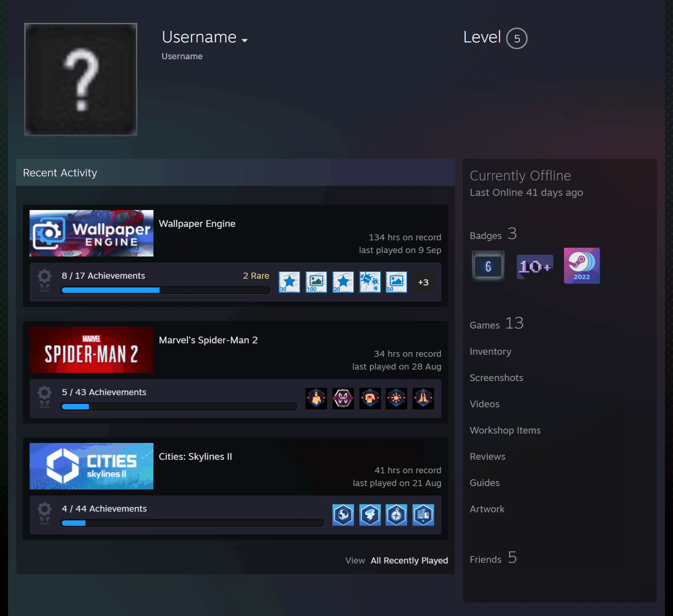Open the Cities: Skylines II banner

(x=91, y=466)
